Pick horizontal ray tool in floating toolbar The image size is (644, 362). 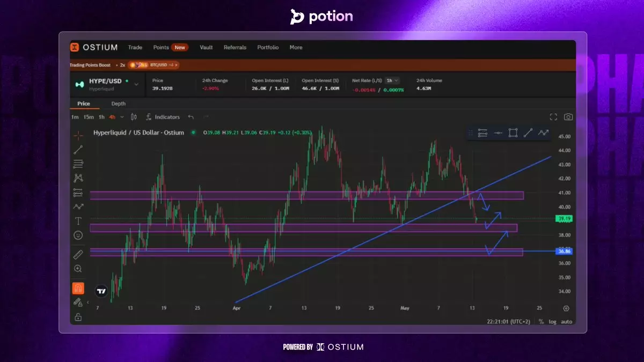click(482, 133)
